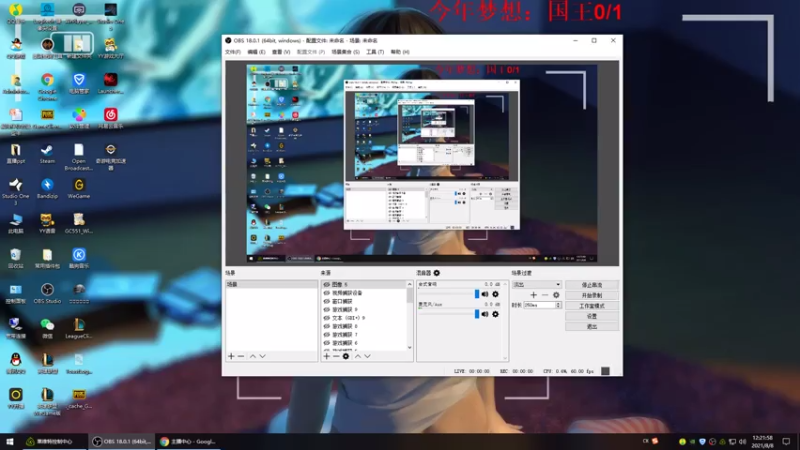Select source 游戏捕获 6 in the list
The image size is (800, 450).
[x=365, y=343]
